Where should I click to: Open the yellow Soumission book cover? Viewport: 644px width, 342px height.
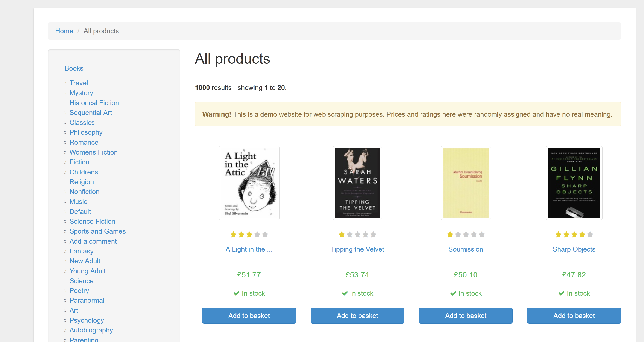point(466,183)
